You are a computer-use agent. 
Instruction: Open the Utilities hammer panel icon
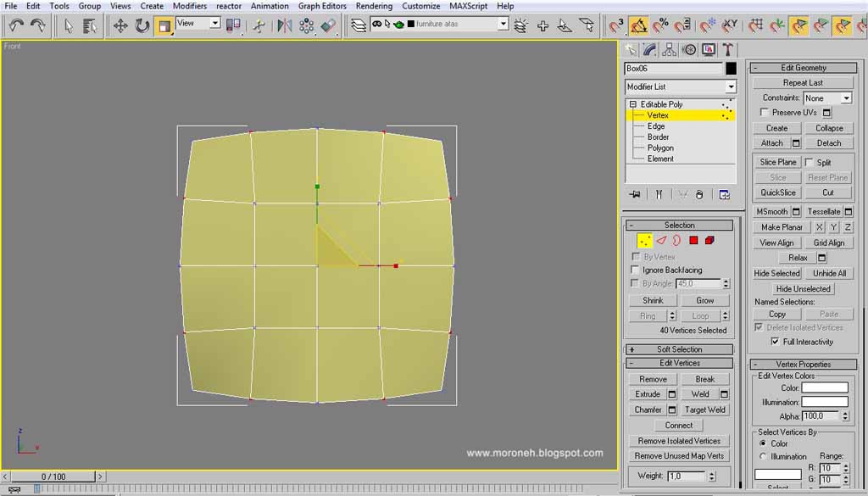(728, 50)
